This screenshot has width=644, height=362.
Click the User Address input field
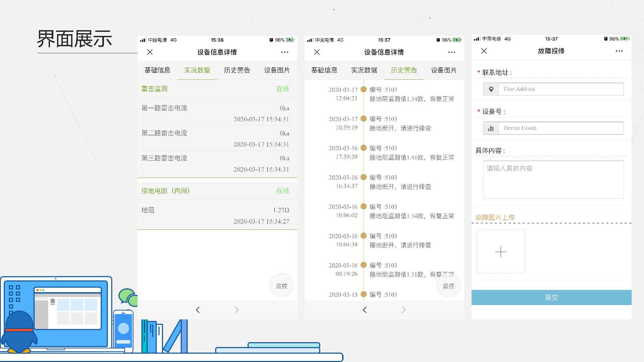(x=560, y=89)
